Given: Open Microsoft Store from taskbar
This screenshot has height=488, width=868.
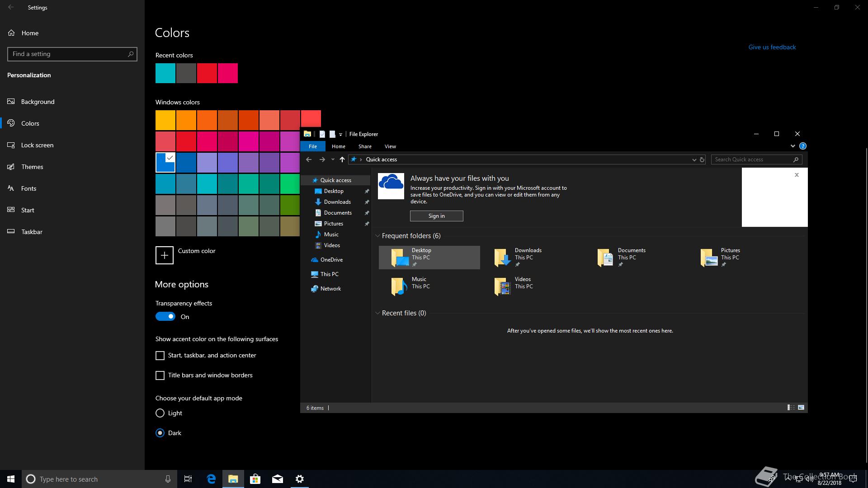Looking at the screenshot, I should [255, 479].
